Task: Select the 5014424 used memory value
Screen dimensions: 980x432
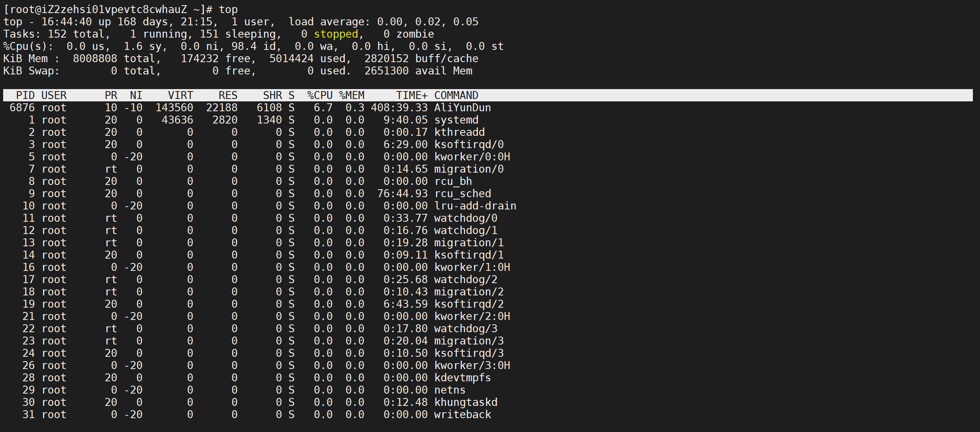Action: (x=292, y=59)
